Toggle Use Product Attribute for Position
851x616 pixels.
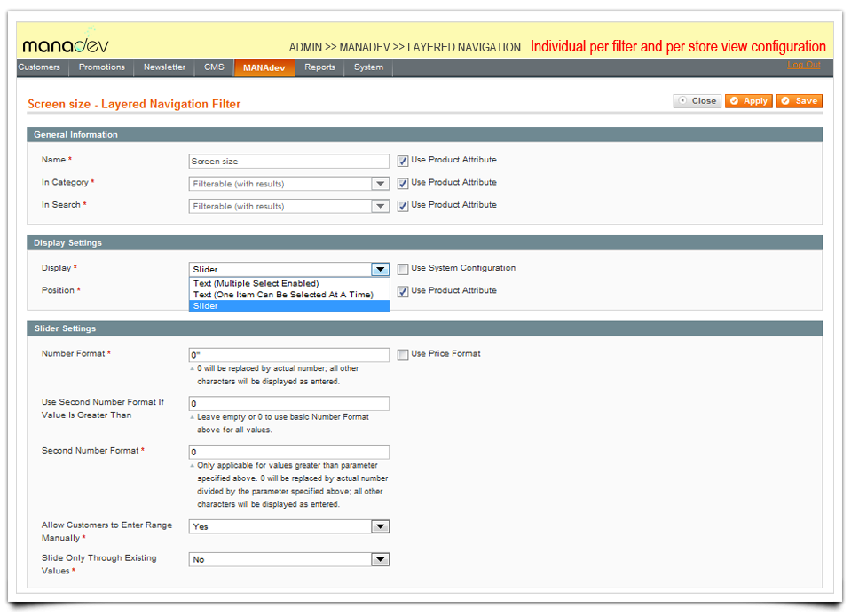click(x=403, y=291)
